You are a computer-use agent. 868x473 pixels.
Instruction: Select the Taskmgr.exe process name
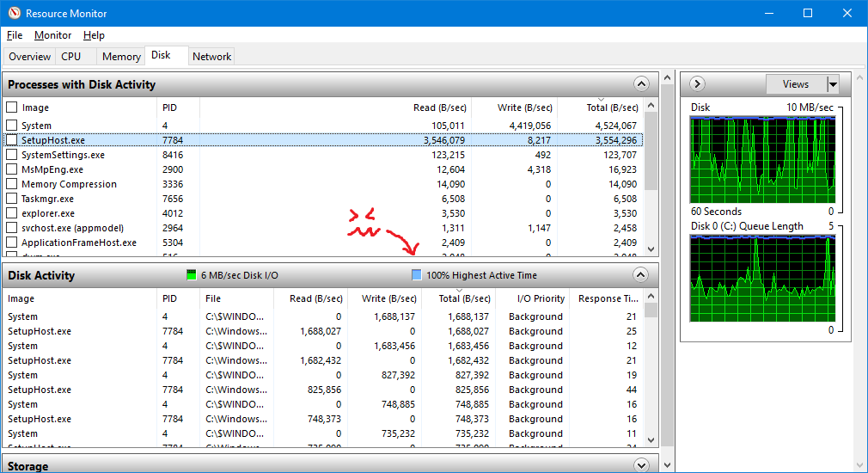point(47,199)
